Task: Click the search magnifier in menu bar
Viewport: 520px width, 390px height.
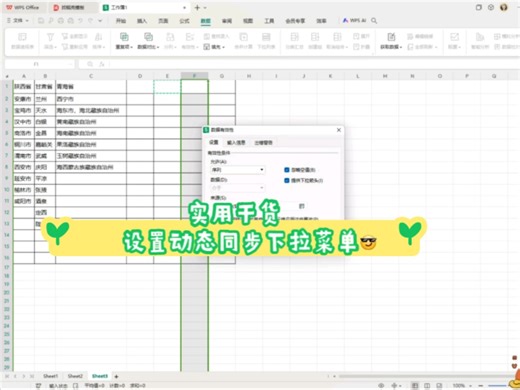Action: 374,21
